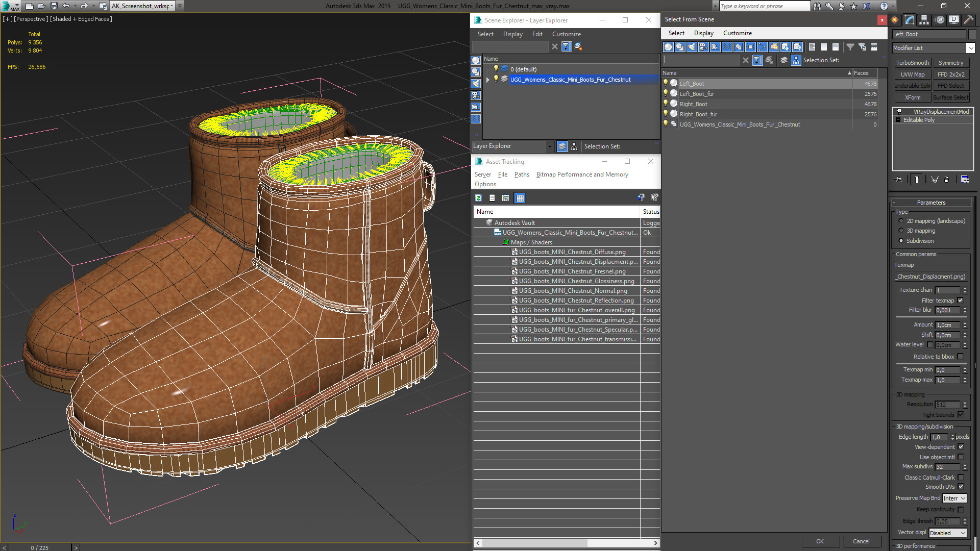Collapse the Parameters rollout
Screen dimensions: 980x551
pyautogui.click(x=931, y=203)
